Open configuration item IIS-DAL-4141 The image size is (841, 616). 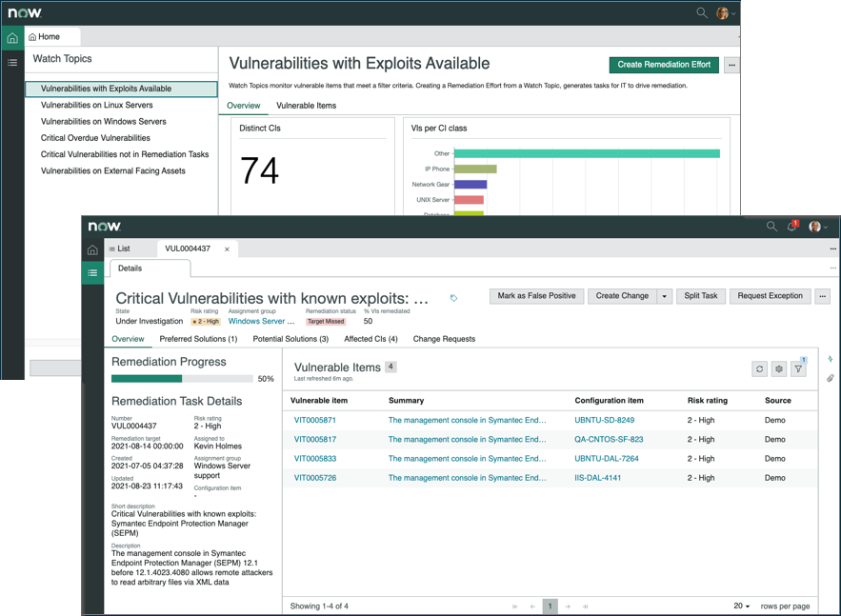tap(597, 478)
